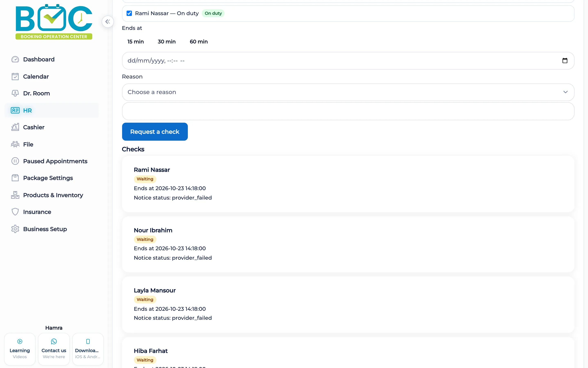The height and width of the screenshot is (368, 588).
Task: Click the Business Setup gear icon
Action: pyautogui.click(x=15, y=229)
